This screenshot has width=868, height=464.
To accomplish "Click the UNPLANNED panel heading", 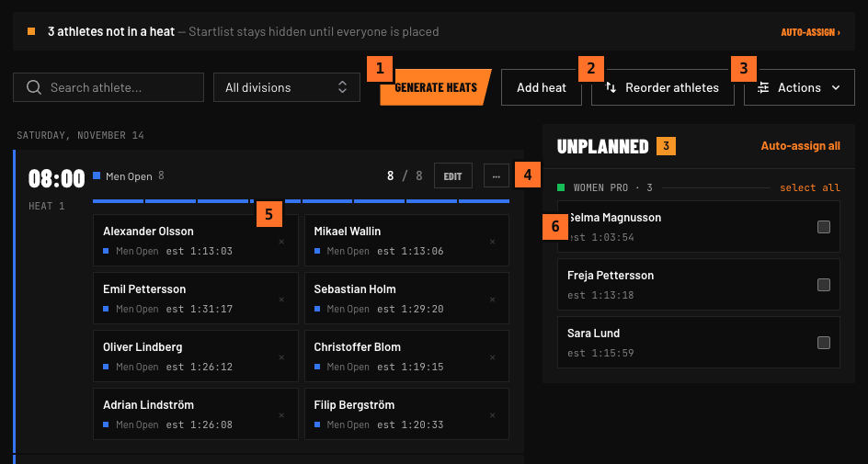I will (x=603, y=147).
